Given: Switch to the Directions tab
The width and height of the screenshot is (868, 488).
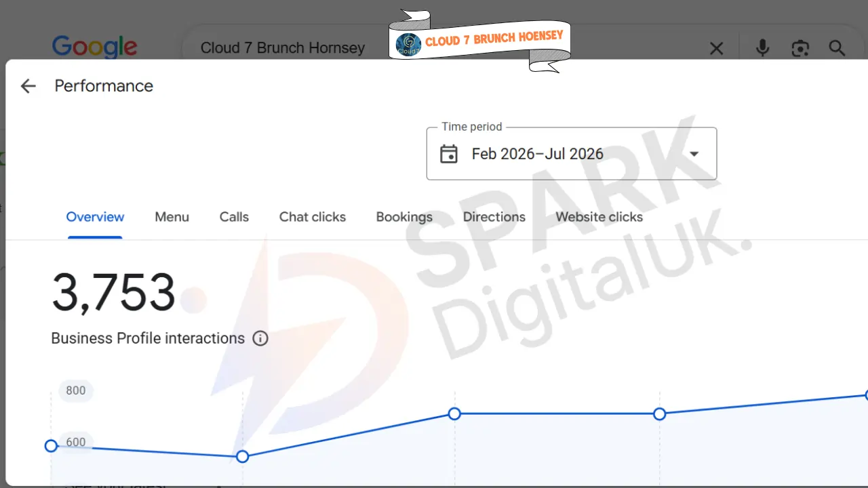Looking at the screenshot, I should point(494,217).
